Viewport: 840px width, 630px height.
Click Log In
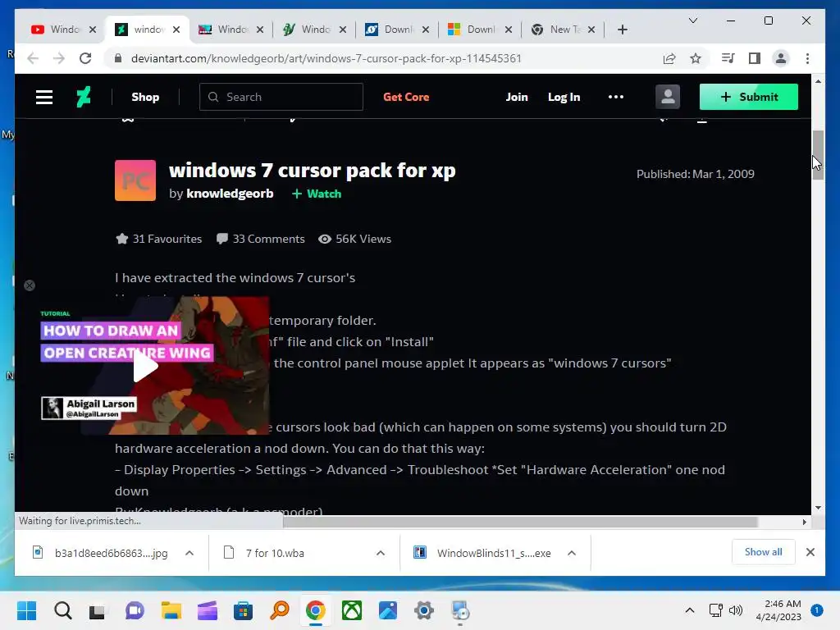click(x=564, y=97)
